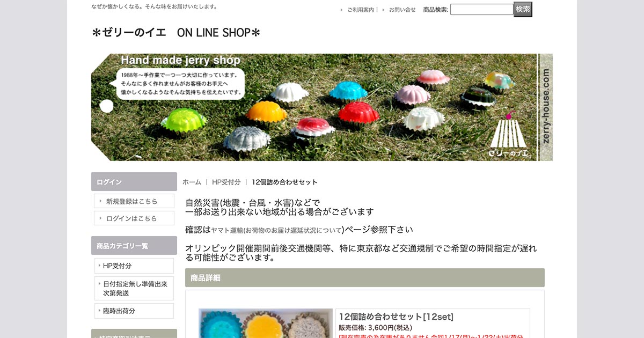Click the ゼリーのイエ ON LINE SHOP title

(x=176, y=33)
